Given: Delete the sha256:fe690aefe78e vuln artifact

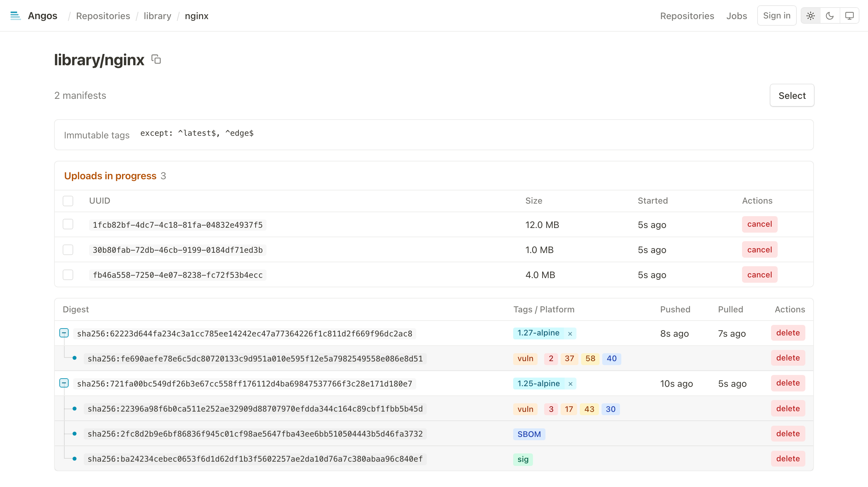Looking at the screenshot, I should coord(788,358).
